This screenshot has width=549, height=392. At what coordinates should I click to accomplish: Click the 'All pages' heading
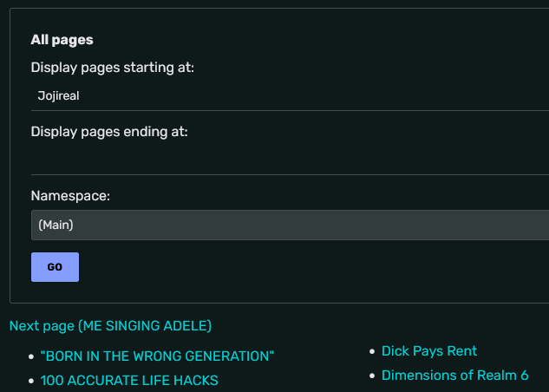point(62,39)
